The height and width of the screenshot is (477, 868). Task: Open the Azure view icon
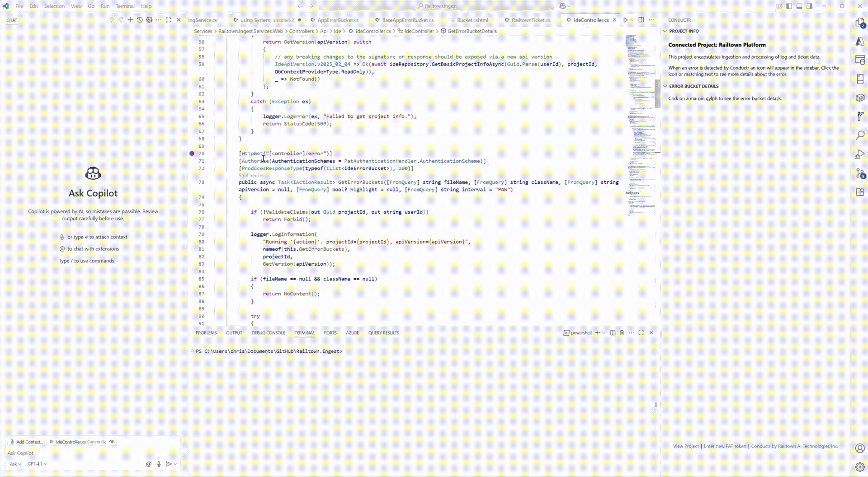860,42
